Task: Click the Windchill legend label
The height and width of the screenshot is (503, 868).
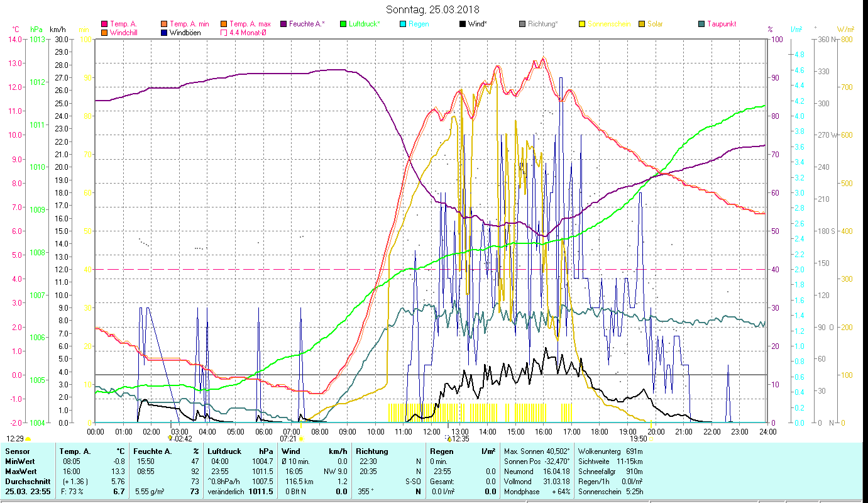Action: click(x=126, y=33)
